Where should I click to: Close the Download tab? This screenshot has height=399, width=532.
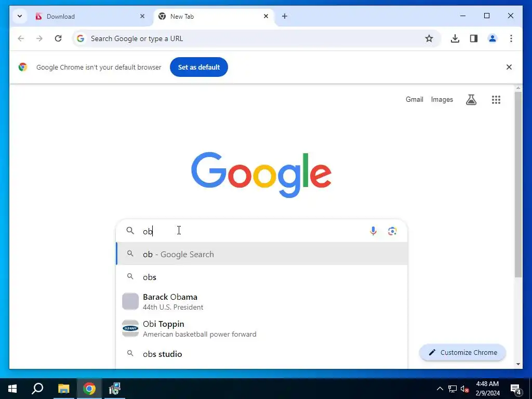[142, 16]
